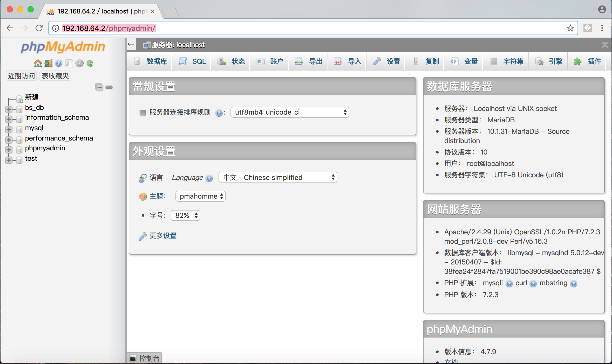The width and height of the screenshot is (612, 364).
Task: Bookmark the page with the star icon
Action: (x=570, y=28)
